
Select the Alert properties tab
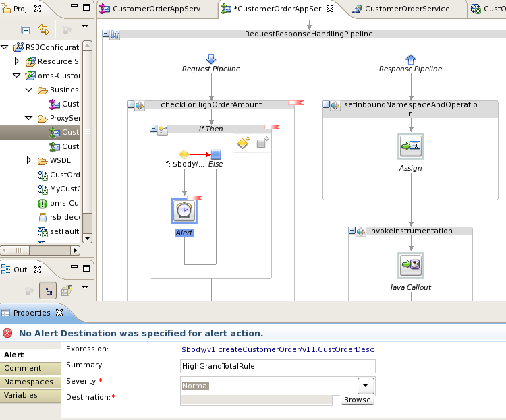tap(30, 355)
